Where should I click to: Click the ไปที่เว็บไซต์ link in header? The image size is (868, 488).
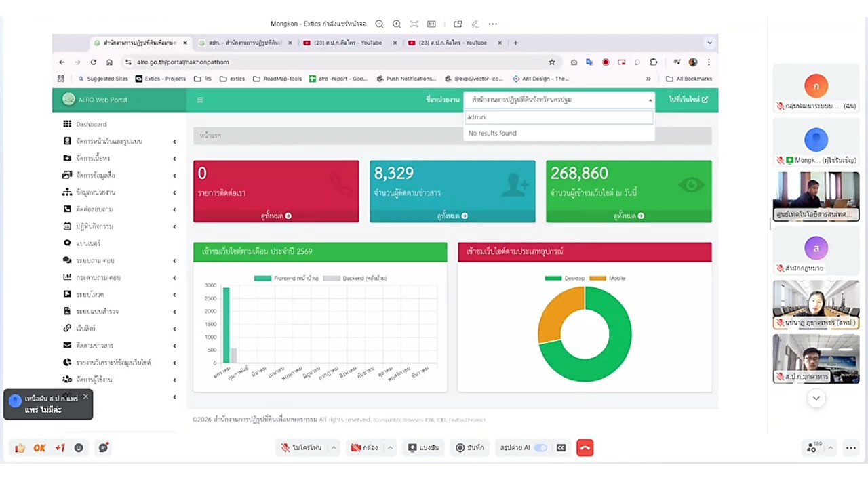tap(688, 100)
